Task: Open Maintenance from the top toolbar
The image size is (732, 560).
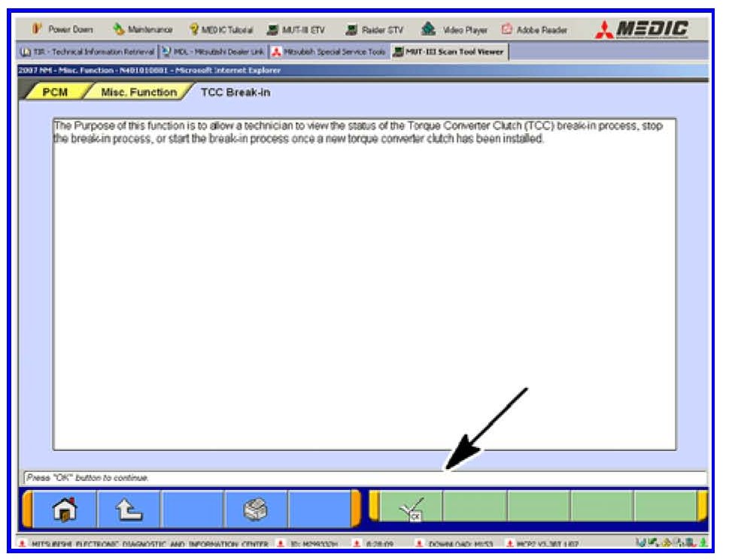Action: point(143,30)
